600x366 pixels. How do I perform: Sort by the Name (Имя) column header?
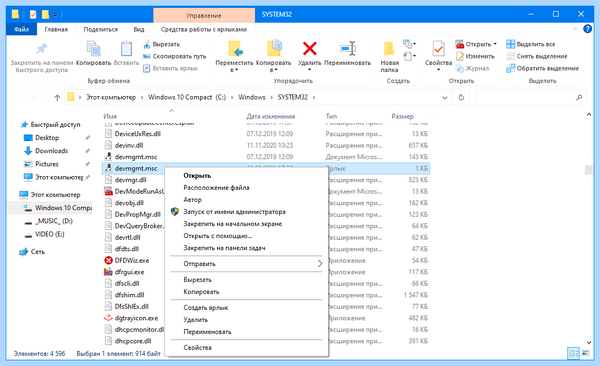click(110, 116)
